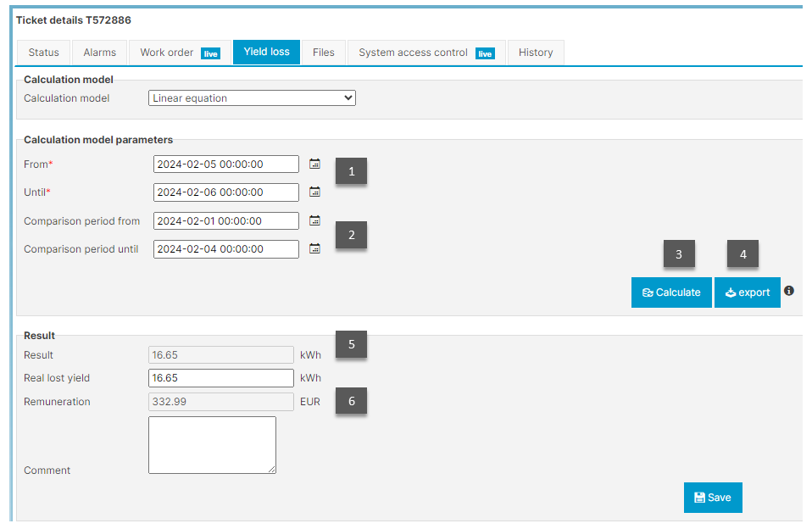Open the Files tab
This screenshot has width=812, height=529.
323,53
